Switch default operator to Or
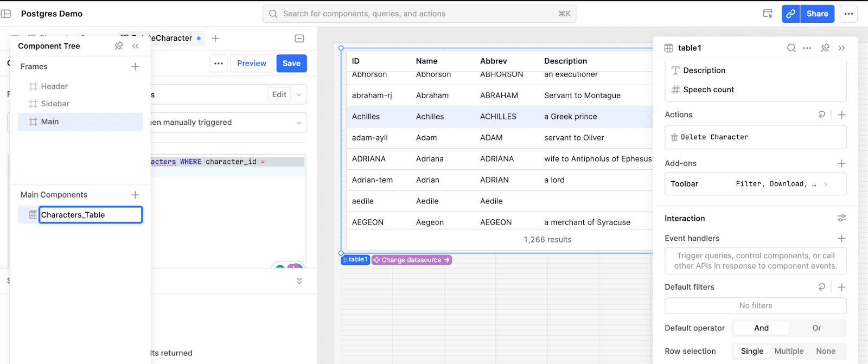The width and height of the screenshot is (868, 364). click(816, 328)
